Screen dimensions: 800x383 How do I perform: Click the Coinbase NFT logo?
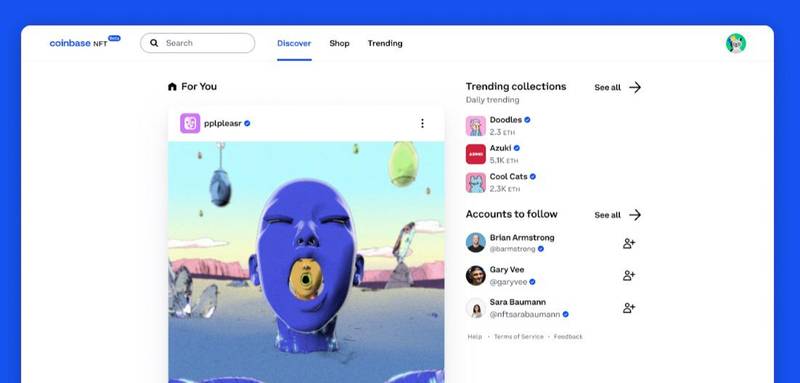pyautogui.click(x=85, y=42)
